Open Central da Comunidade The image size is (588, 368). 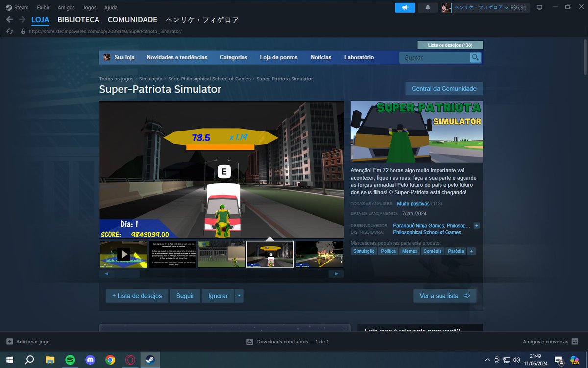click(444, 89)
